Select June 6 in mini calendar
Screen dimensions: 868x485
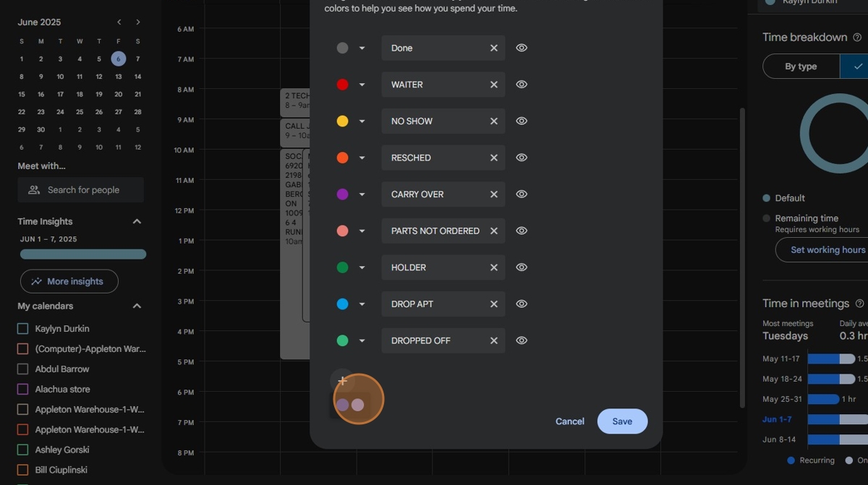tap(119, 59)
